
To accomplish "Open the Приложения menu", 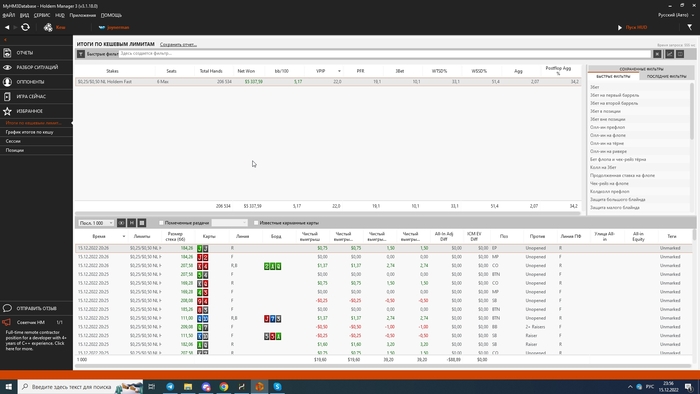I will point(83,15).
